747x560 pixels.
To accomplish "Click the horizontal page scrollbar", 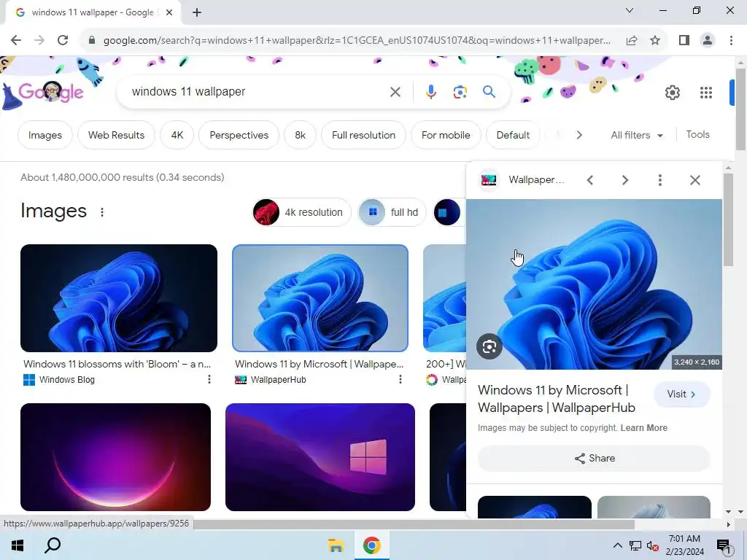I will pos(414,524).
